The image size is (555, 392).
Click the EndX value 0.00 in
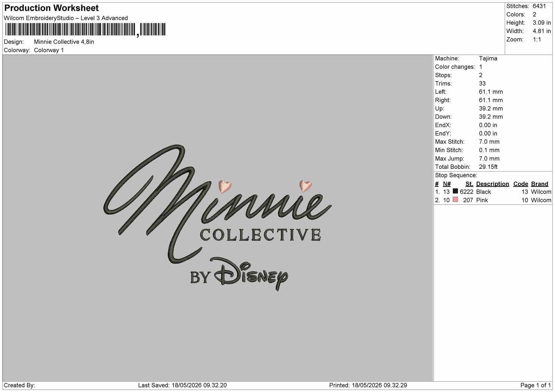tap(488, 125)
